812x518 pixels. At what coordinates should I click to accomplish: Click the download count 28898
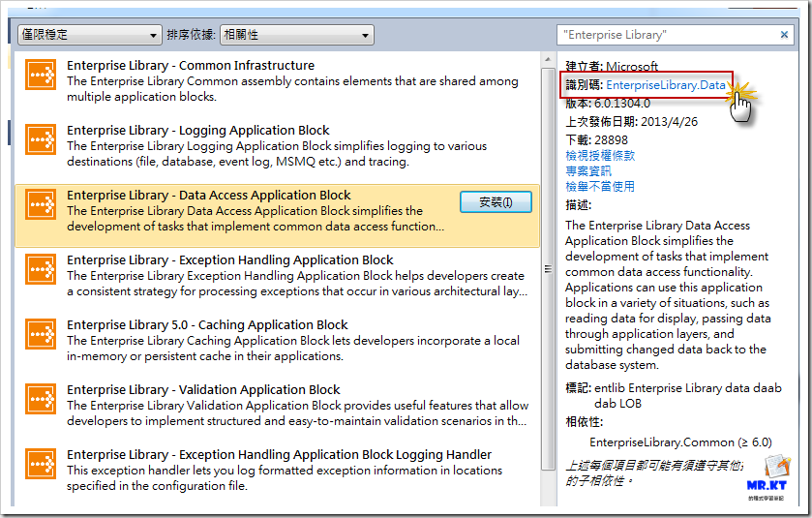(611, 139)
